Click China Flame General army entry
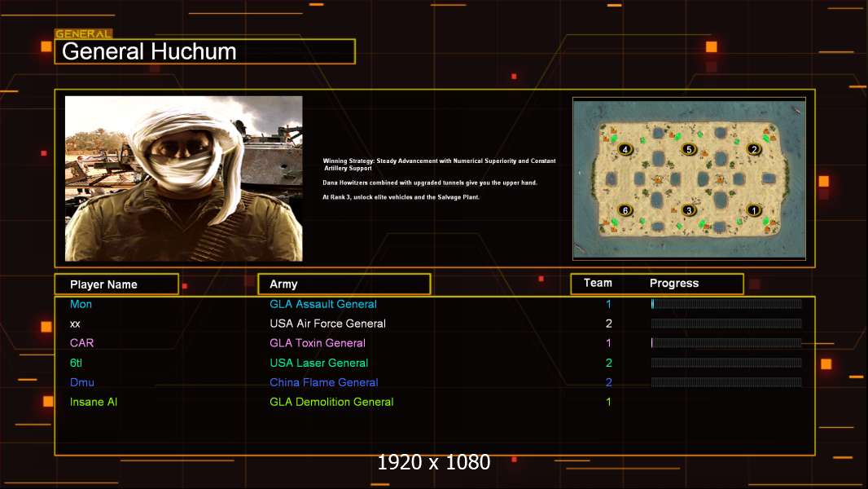 pyautogui.click(x=324, y=383)
